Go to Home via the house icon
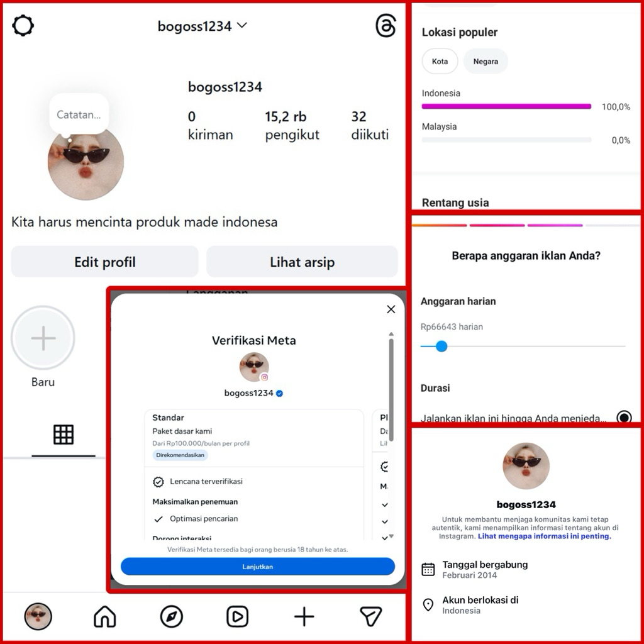The image size is (644, 644). [105, 616]
